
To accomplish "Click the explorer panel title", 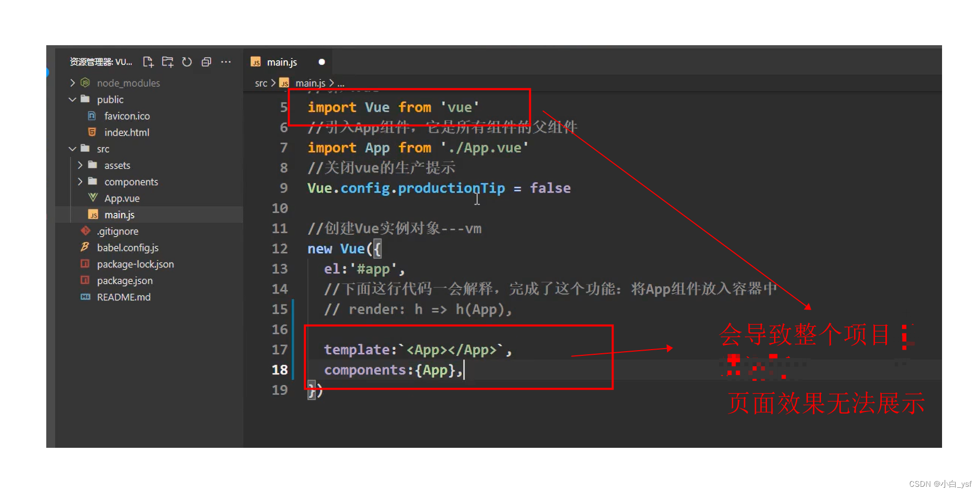I will click(101, 62).
